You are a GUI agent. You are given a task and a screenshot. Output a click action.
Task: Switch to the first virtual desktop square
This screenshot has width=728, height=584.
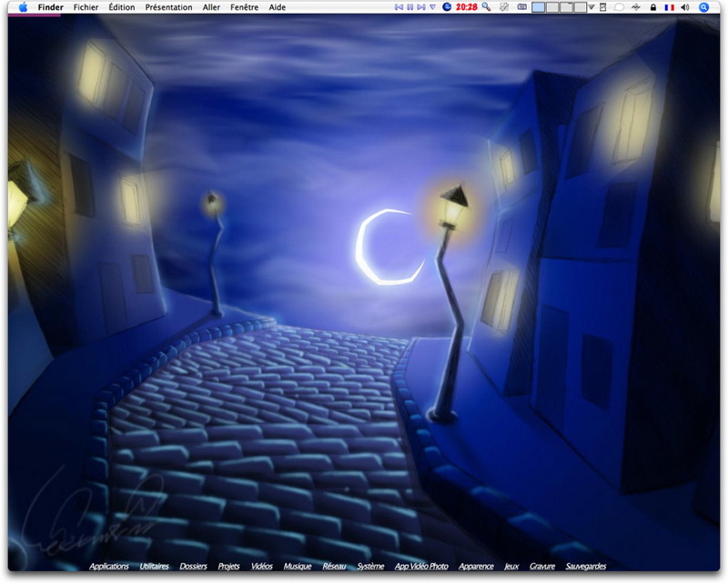538,7
